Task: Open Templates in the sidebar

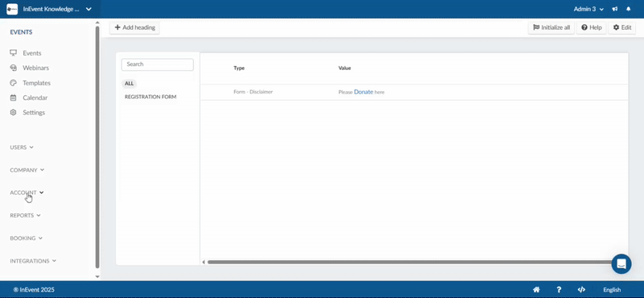Action: click(36, 83)
